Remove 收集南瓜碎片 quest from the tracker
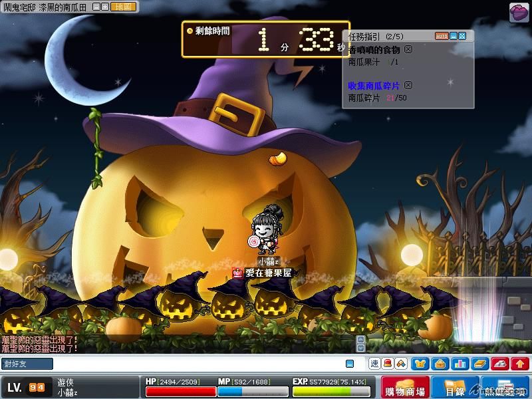The height and width of the screenshot is (399, 532). [408, 85]
